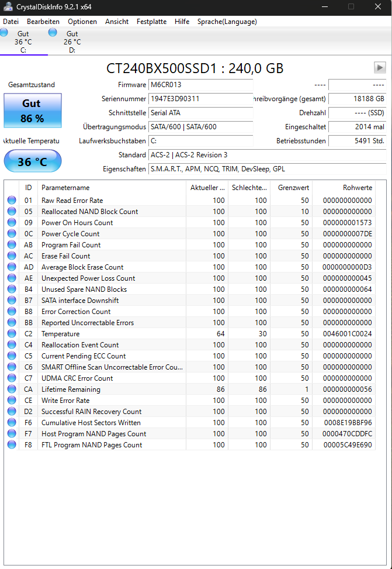Click status orb of Erase Fail Count
392x569 pixels.
tap(12, 256)
